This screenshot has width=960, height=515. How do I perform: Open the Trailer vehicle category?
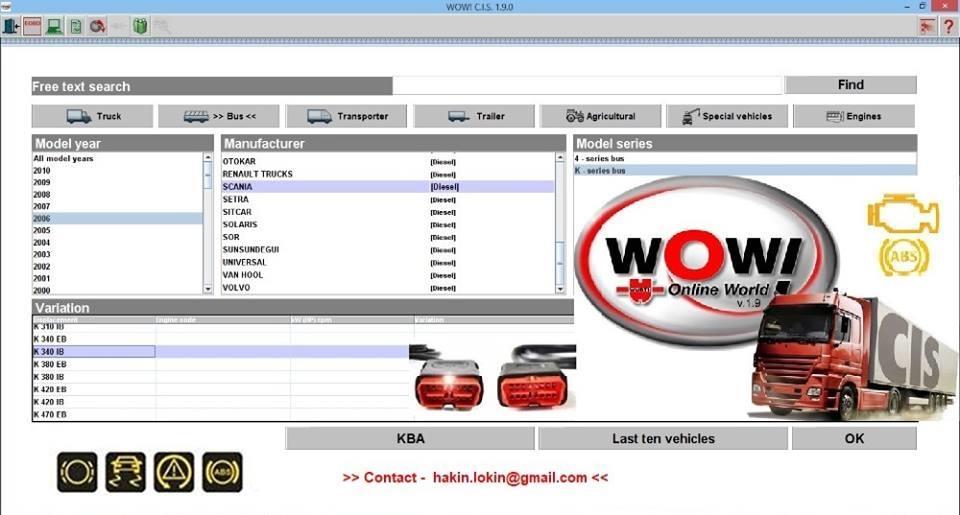[x=474, y=116]
